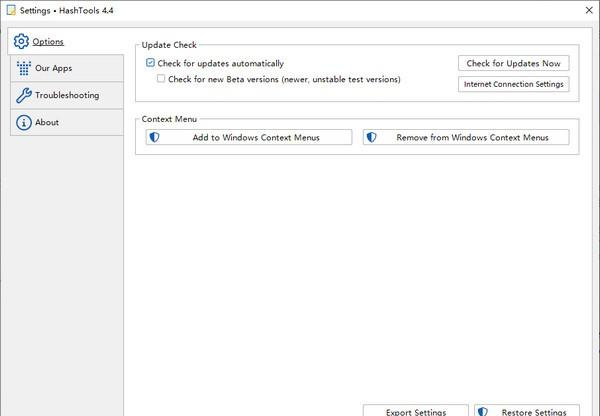This screenshot has height=416, width=600.
Task: Click the Restore Settings button
Action: coord(527,411)
